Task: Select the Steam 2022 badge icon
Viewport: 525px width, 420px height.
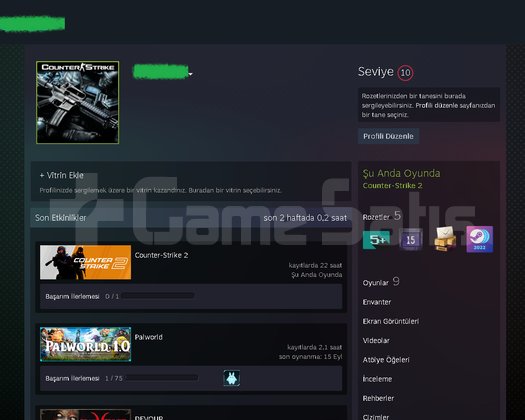Action: (x=479, y=239)
